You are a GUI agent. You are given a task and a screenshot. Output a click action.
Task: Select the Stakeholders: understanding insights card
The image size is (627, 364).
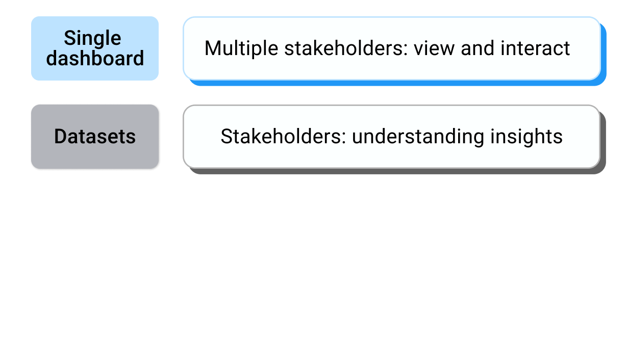click(x=392, y=137)
